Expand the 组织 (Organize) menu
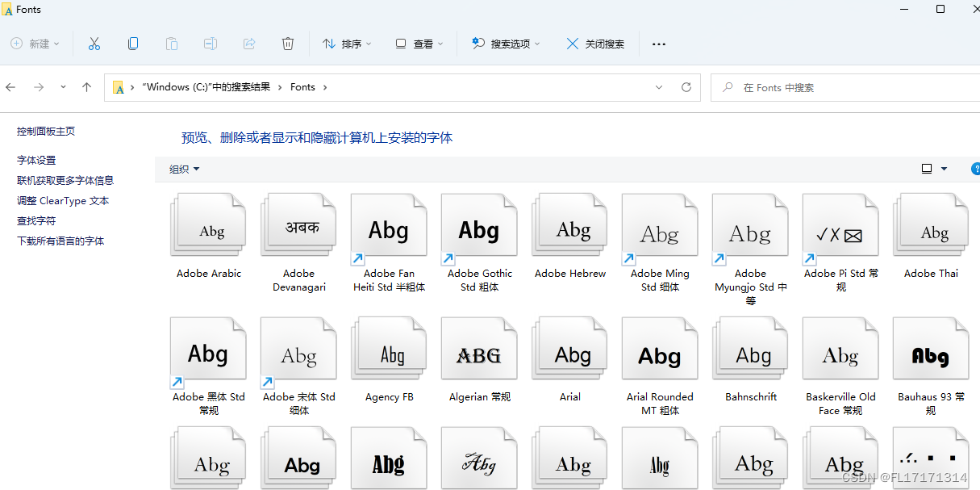 point(185,169)
